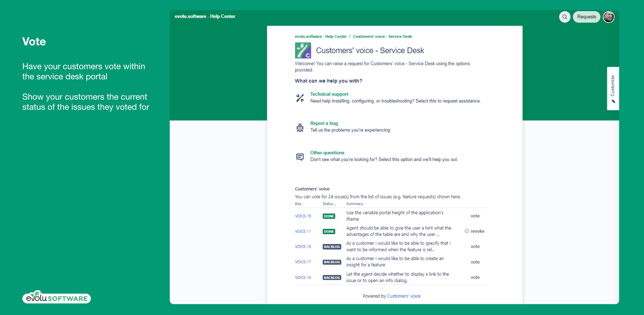Image resolution: width=644 pixels, height=315 pixels.
Task: Click the BACKLOG badge of VOICE-17
Action: click(x=332, y=262)
